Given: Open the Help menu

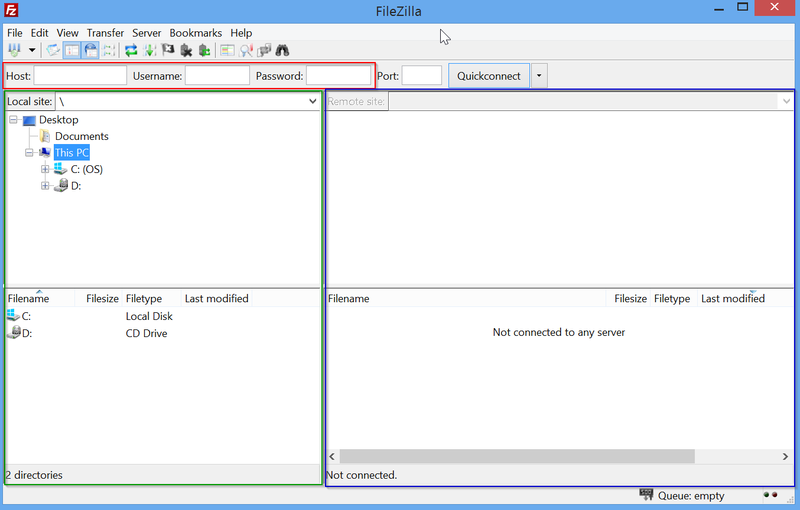Looking at the screenshot, I should [241, 33].
